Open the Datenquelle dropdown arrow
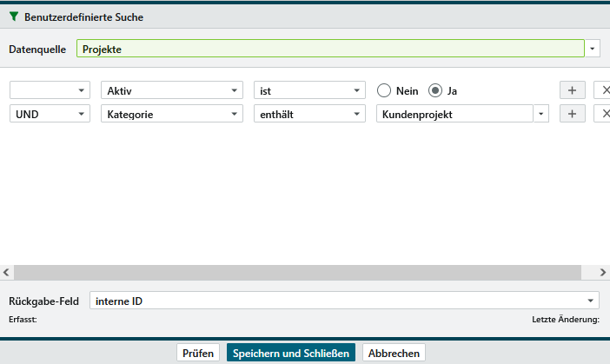Image resolution: width=610 pixels, height=364 pixels. [593, 50]
